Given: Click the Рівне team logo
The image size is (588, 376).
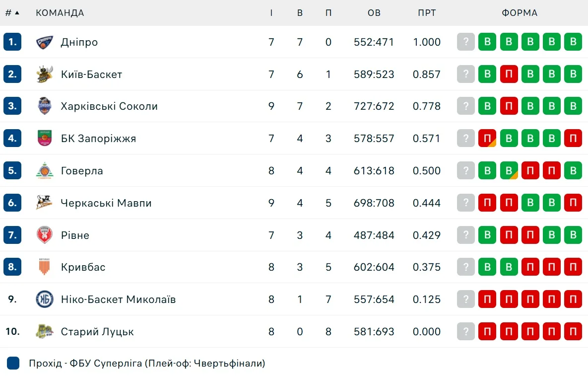Looking at the screenshot, I should [x=45, y=235].
